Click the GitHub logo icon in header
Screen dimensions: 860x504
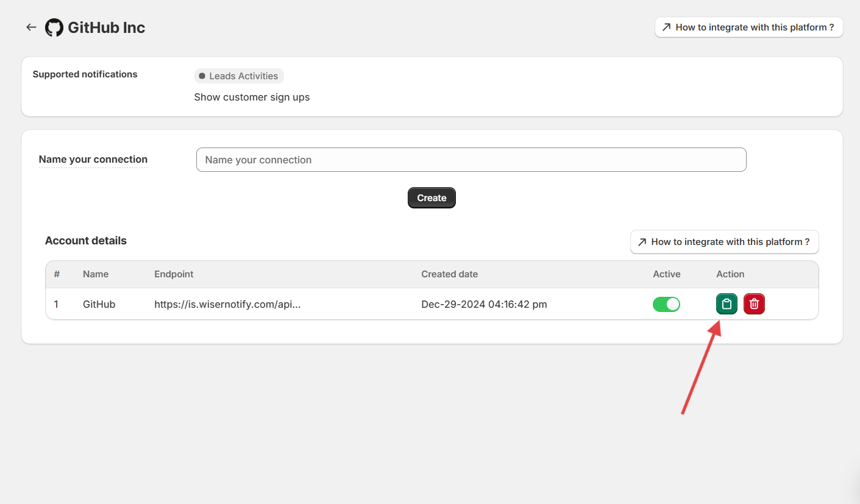click(x=54, y=27)
